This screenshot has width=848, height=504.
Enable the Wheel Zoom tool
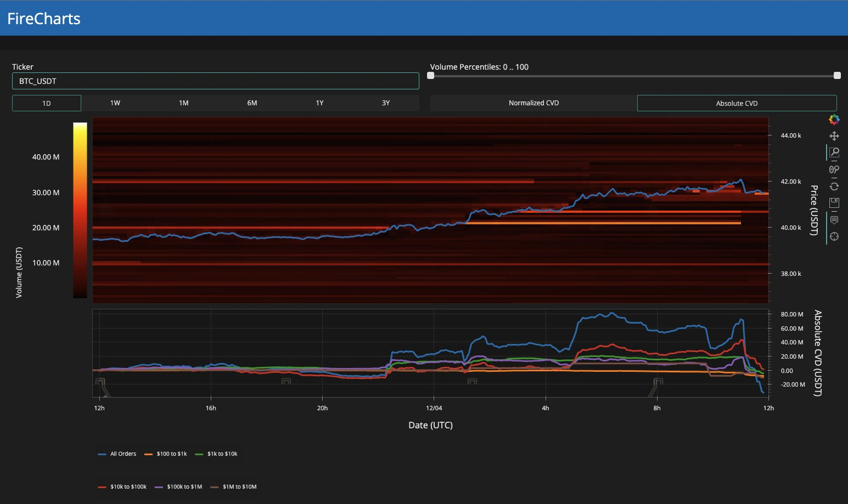point(834,169)
